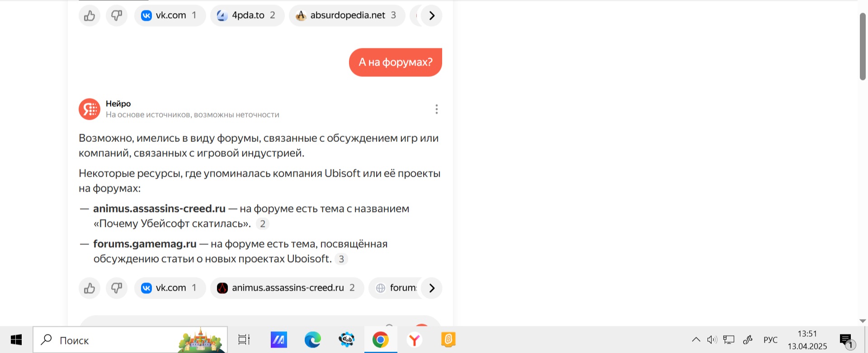
Task: Open the Task View button on taskbar
Action: coord(244,340)
